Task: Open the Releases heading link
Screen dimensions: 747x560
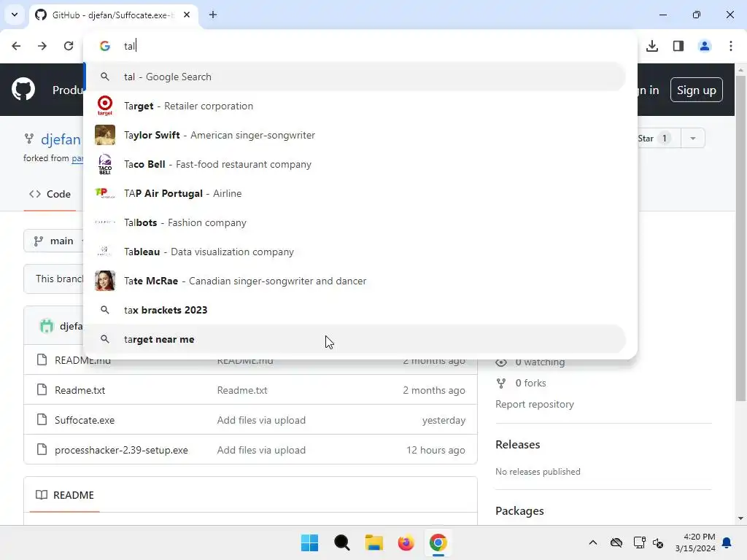Action: [x=518, y=444]
